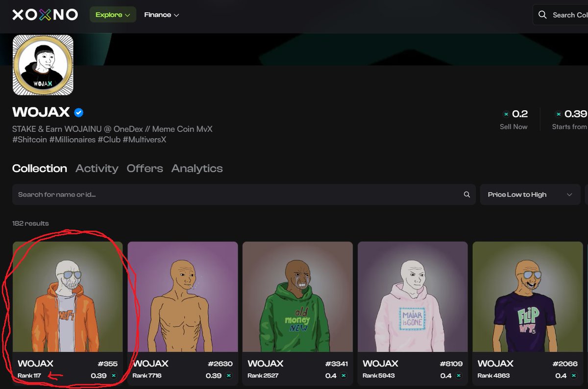Click the WOJAX name on card #2066
The width and height of the screenshot is (588, 389).
click(495, 364)
